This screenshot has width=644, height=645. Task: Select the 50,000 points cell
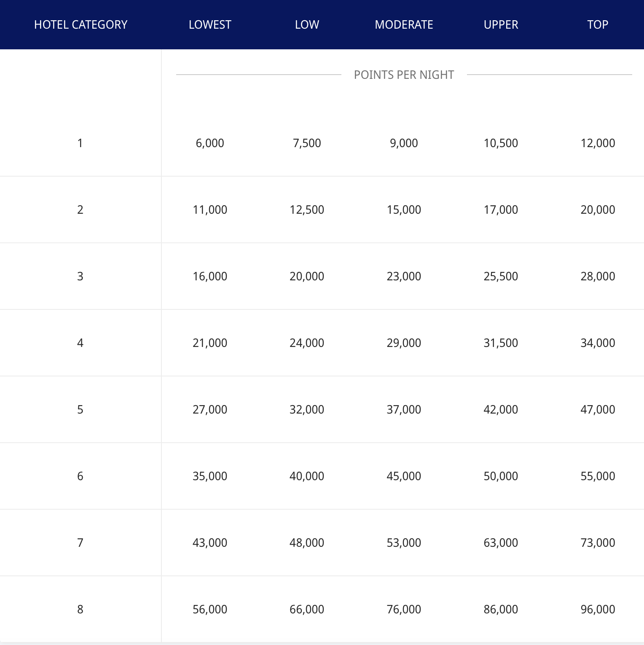(501, 476)
